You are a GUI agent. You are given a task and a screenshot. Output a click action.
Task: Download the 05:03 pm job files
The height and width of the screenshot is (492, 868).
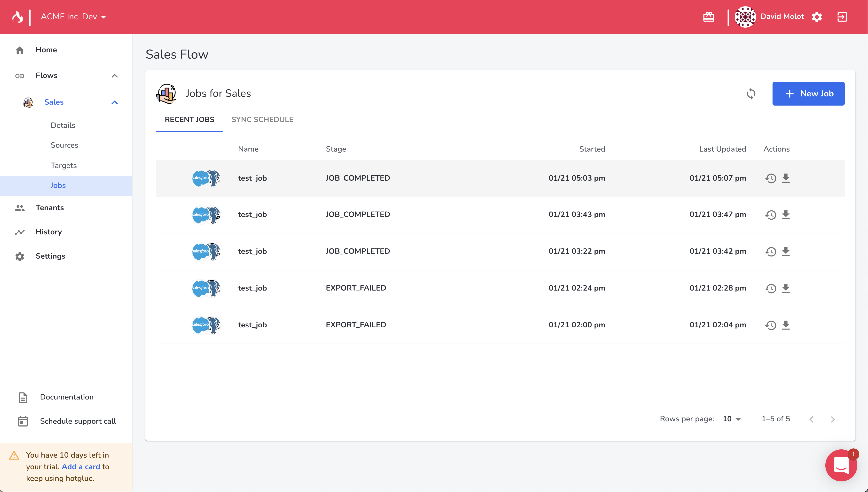(x=786, y=178)
